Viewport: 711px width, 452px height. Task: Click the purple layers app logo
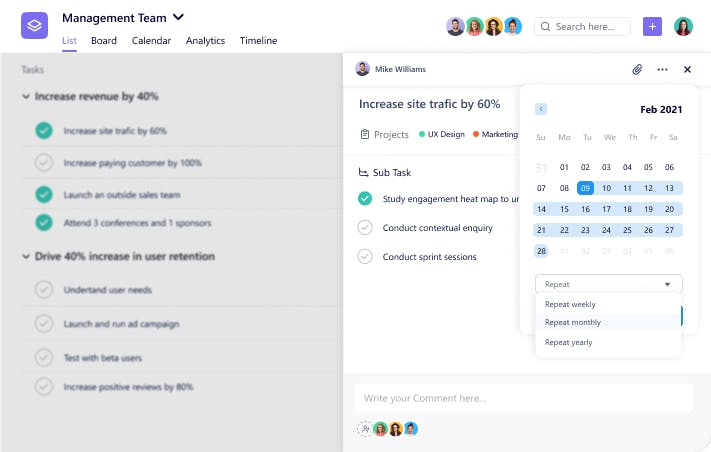pos(34,26)
